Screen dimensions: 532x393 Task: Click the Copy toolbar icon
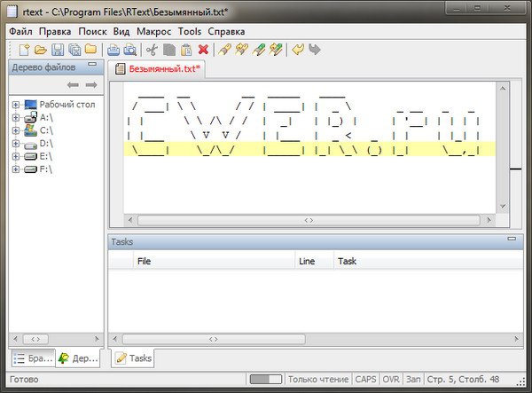point(169,50)
